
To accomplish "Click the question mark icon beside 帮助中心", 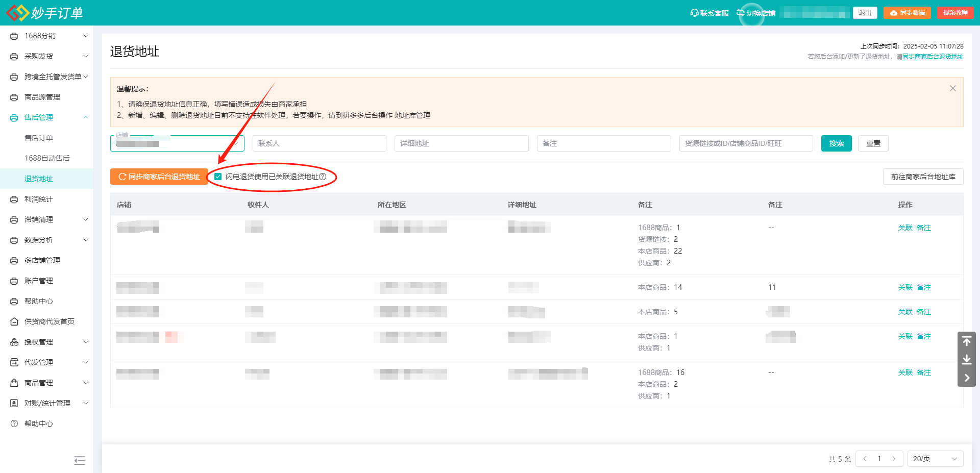I will [14, 424].
